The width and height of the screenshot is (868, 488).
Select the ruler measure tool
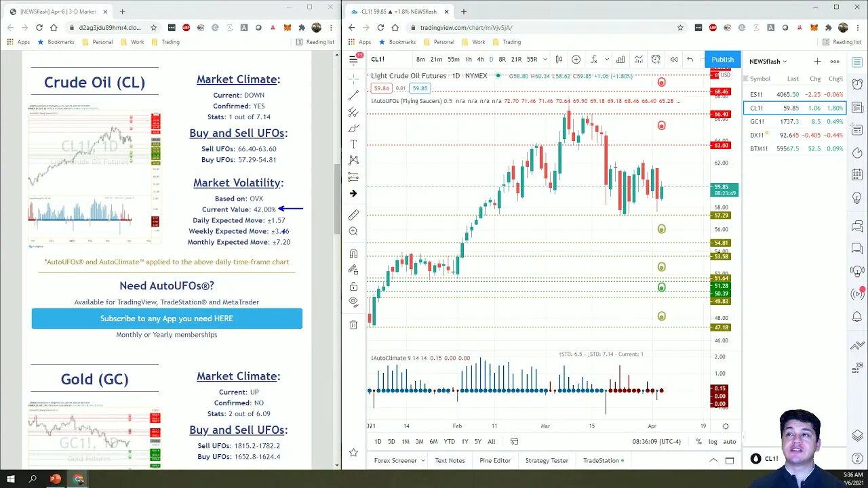353,215
